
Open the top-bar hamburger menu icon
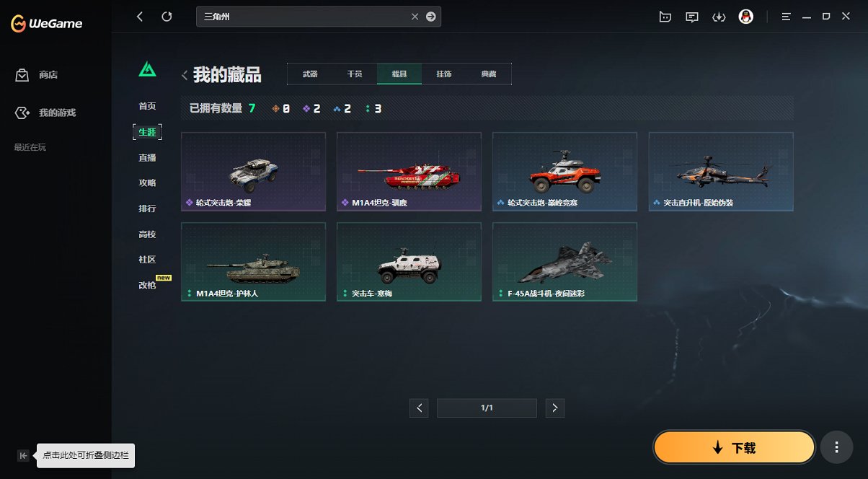coord(787,17)
